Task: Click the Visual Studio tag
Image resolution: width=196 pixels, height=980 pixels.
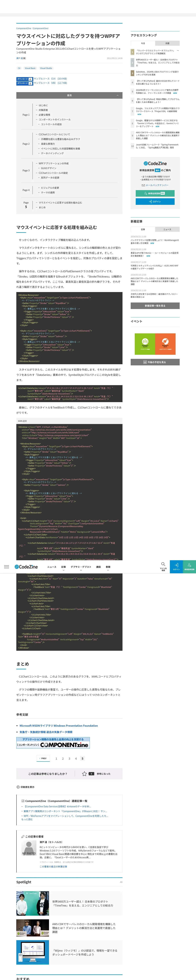Action: [x=46, y=68]
